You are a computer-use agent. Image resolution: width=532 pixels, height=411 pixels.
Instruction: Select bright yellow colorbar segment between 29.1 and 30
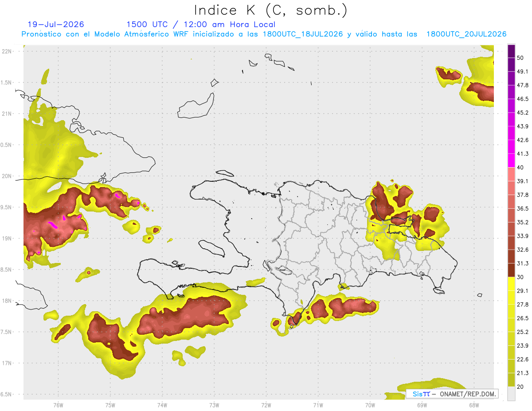point(511,284)
